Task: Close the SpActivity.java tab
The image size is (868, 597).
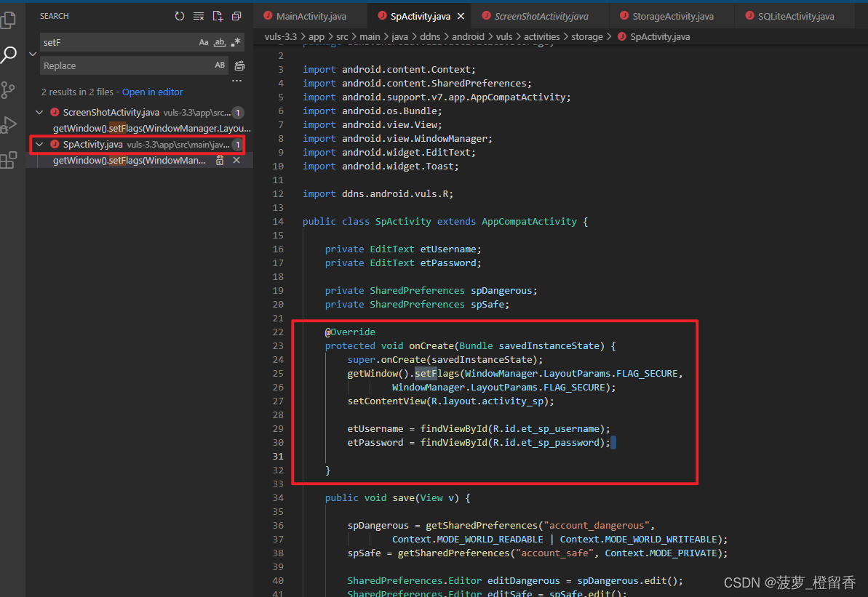Action: tap(461, 17)
